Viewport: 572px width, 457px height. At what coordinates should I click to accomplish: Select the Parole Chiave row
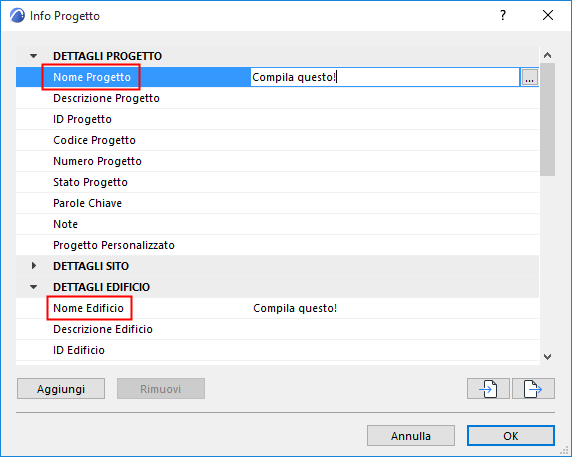(277, 203)
